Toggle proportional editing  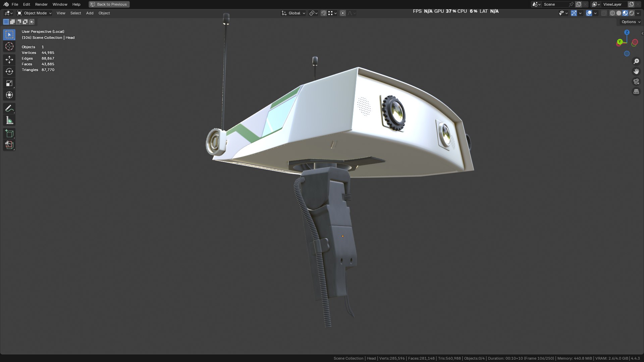343,13
